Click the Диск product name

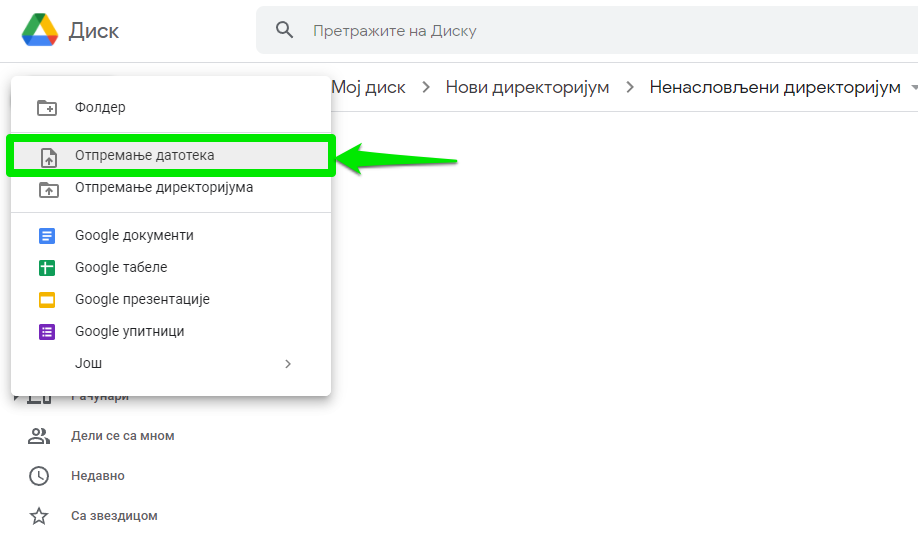point(94,30)
